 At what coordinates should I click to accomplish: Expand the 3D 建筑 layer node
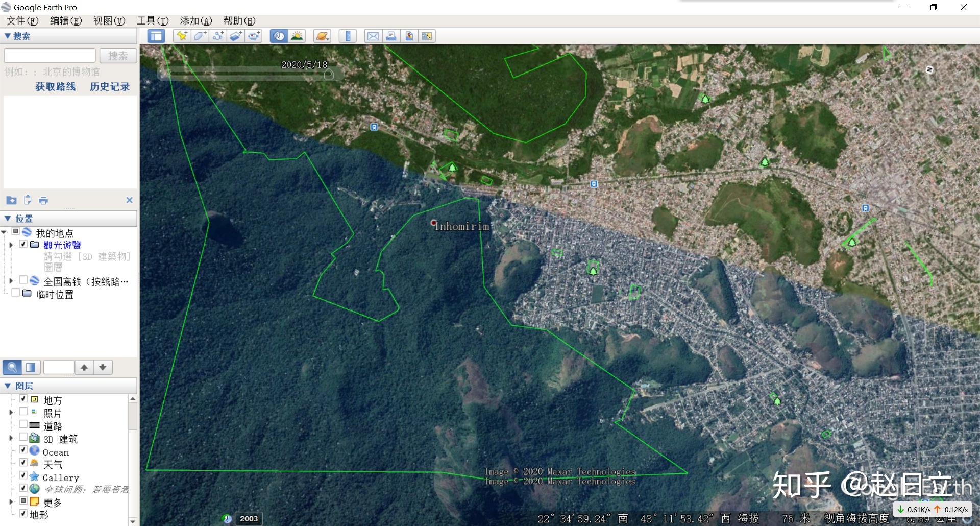click(11, 438)
